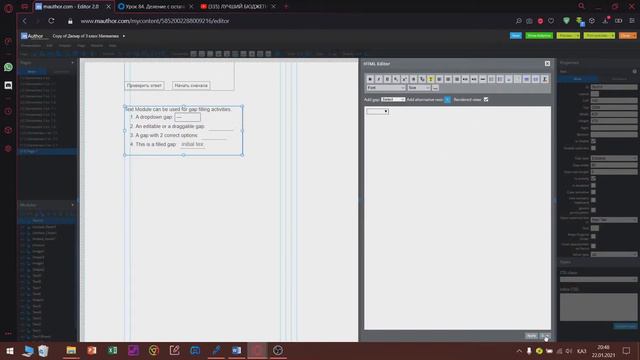Image resolution: width=640 pixels, height=360 pixels.
Task: Open Presentation menu
Action: [x=31, y=46]
